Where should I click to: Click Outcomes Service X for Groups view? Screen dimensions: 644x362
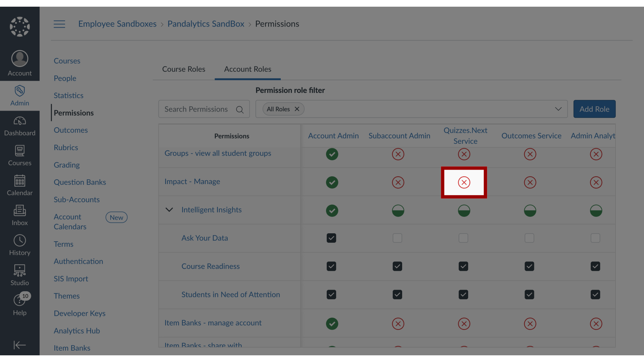pyautogui.click(x=530, y=154)
